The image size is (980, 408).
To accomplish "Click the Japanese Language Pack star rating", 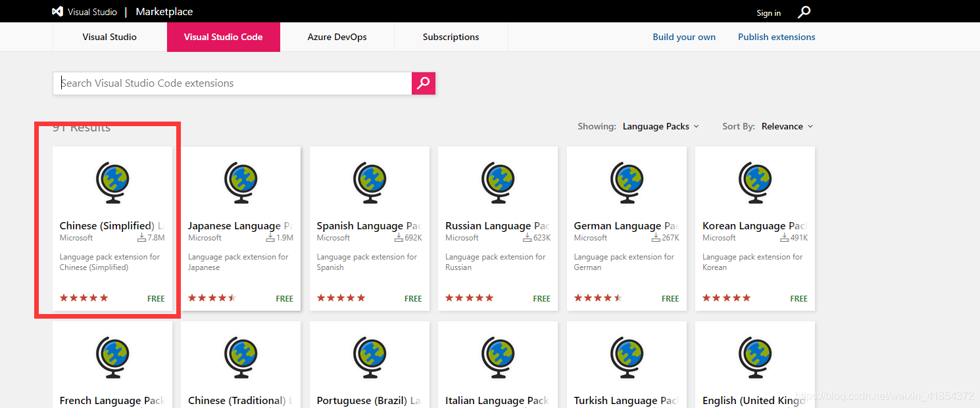I will coord(212,298).
